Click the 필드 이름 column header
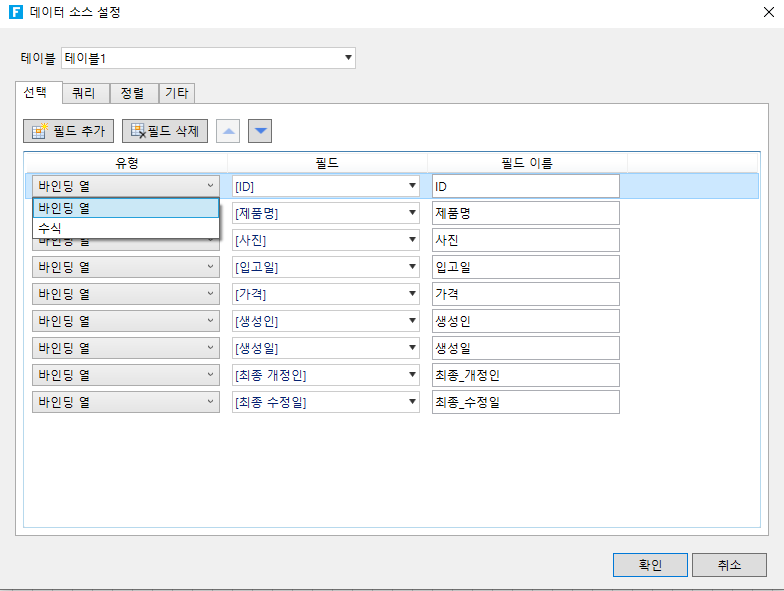 (527, 162)
